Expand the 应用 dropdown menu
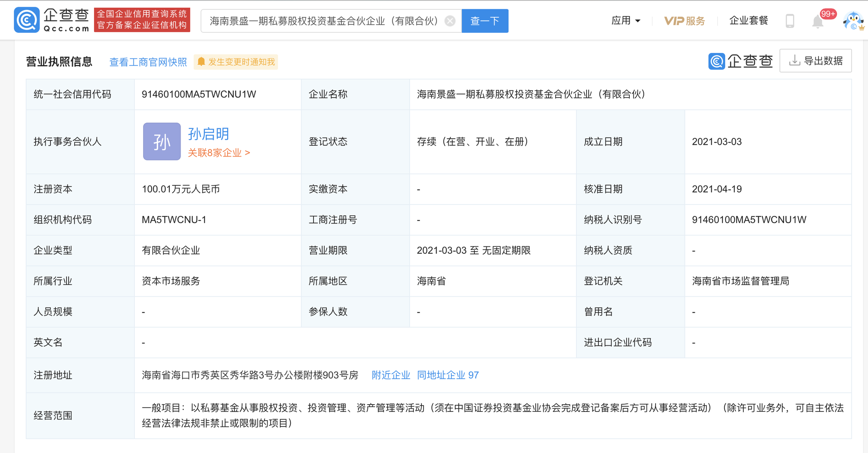Screen dimensions: 868x453 coord(626,21)
